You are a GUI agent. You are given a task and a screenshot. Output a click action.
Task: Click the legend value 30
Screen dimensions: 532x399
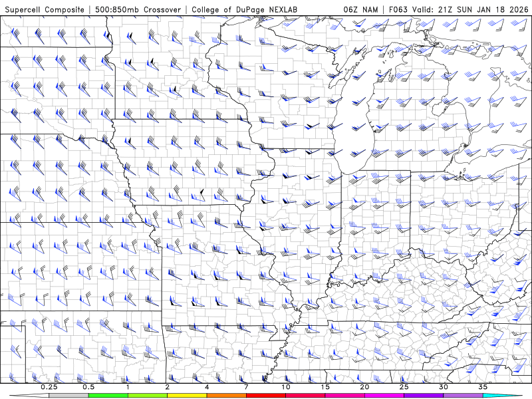tap(444, 387)
